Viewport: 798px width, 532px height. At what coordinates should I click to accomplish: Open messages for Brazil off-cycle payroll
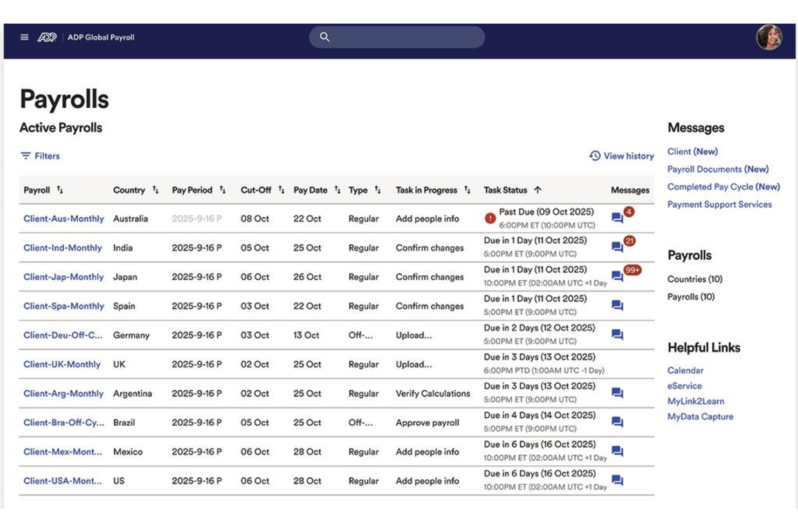[x=617, y=422]
